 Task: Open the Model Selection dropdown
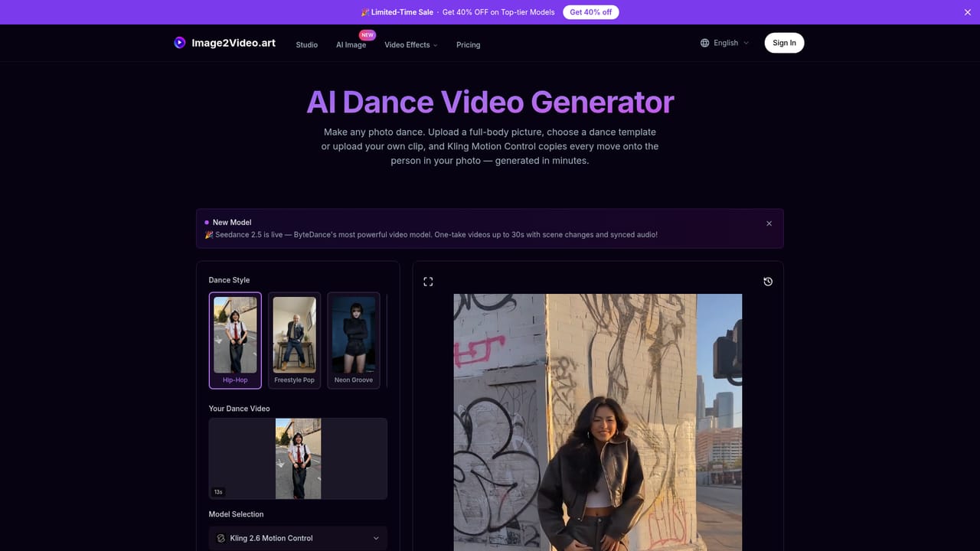tap(298, 538)
